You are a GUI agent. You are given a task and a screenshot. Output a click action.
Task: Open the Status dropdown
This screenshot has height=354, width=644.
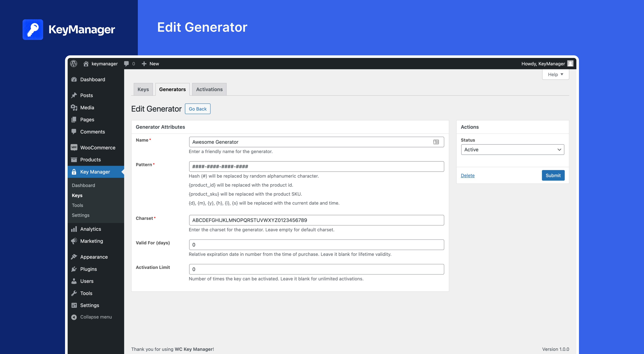click(512, 149)
